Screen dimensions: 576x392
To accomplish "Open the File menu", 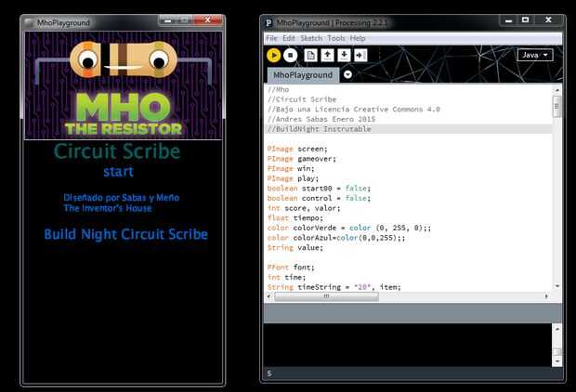I will tap(271, 38).
